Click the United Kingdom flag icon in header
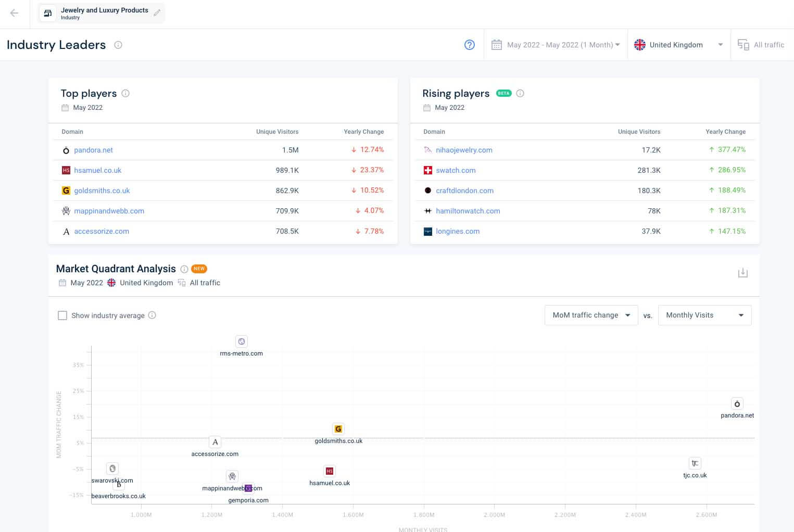794x532 pixels. point(640,45)
